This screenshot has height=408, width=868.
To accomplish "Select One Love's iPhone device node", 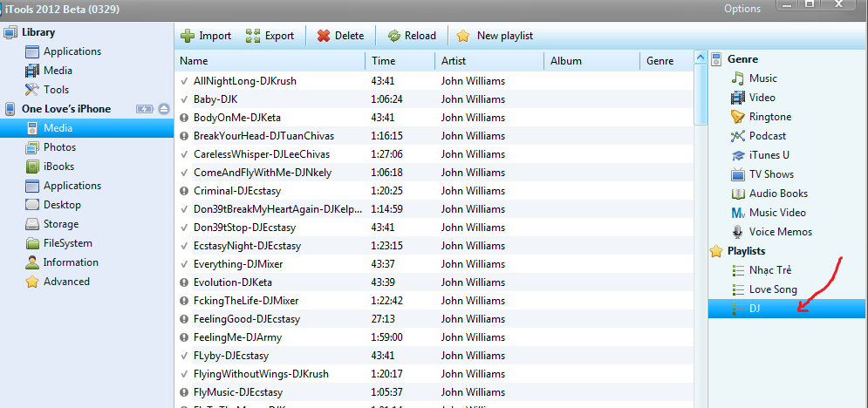I will (x=66, y=109).
